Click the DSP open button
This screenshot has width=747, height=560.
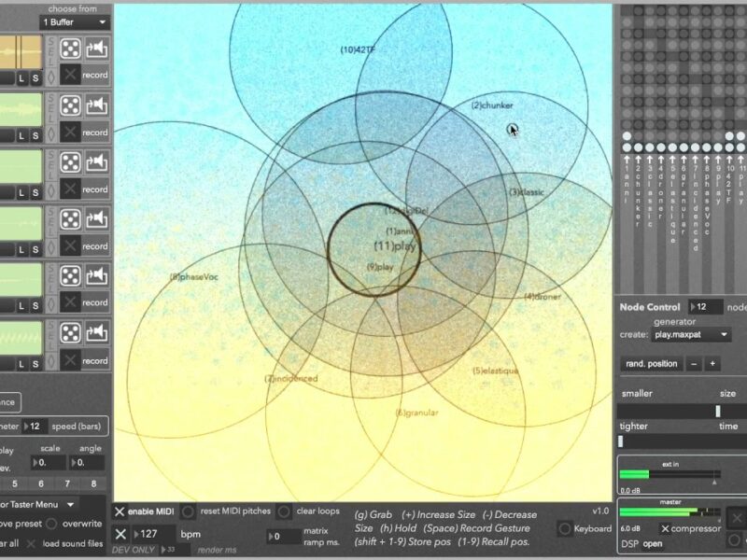(x=652, y=543)
